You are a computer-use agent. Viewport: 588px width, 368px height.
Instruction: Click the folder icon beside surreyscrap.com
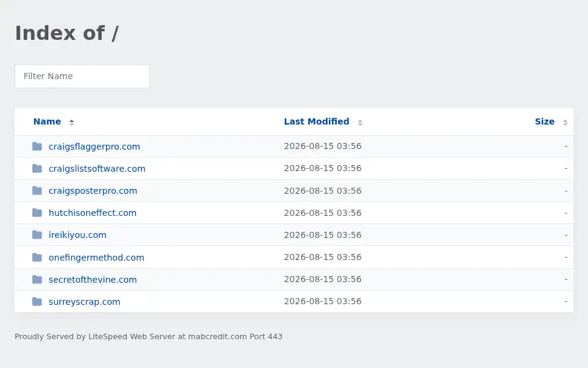pyautogui.click(x=37, y=302)
